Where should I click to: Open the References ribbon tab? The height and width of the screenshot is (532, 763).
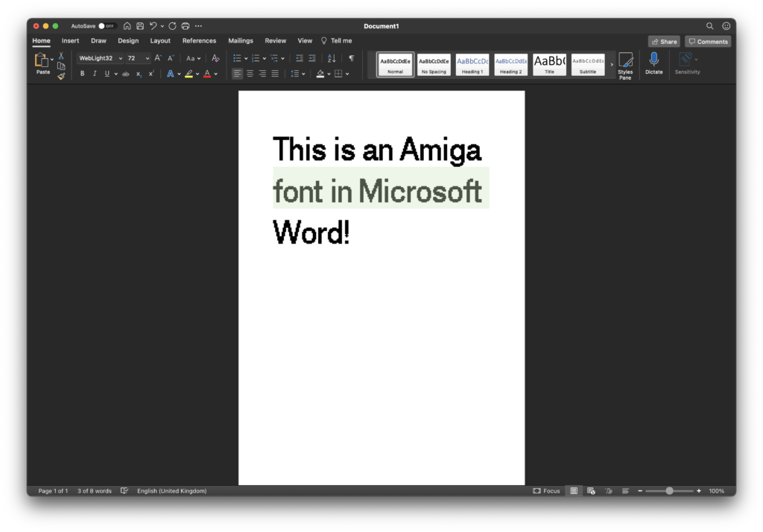click(x=199, y=41)
